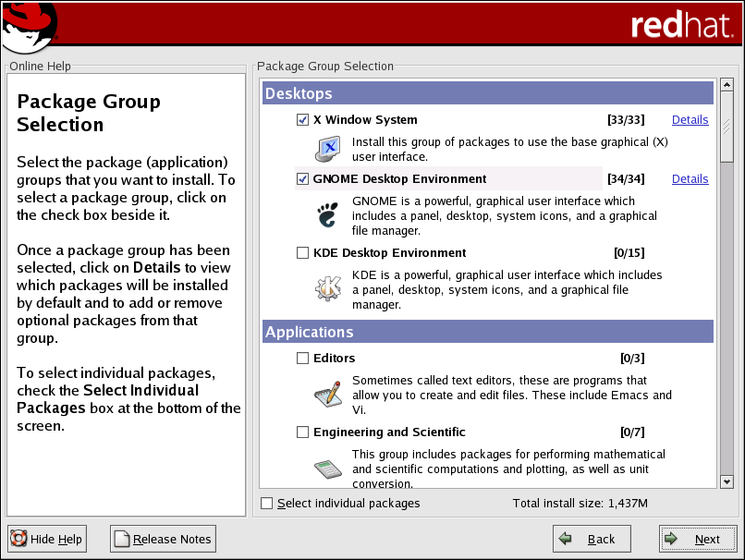Image resolution: width=745 pixels, height=560 pixels.
Task: Click the KDE gear icon
Action: point(327,288)
